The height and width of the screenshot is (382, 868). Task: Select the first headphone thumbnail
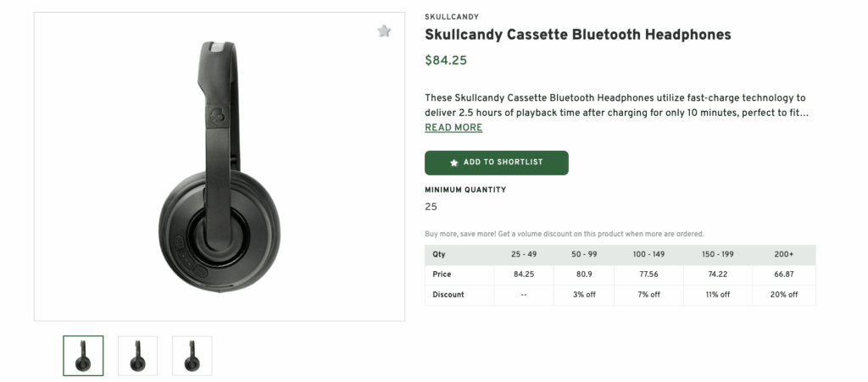83,356
